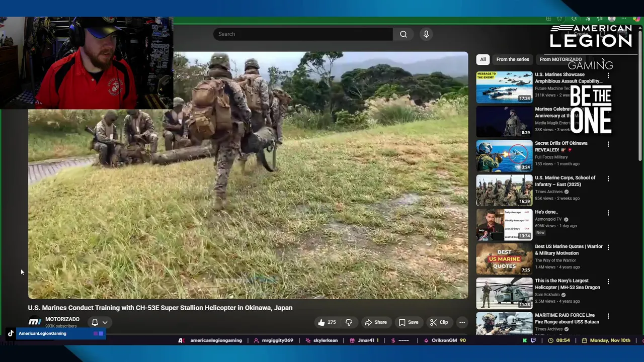
Task: Open He's done.. video title
Action: tap(546, 212)
